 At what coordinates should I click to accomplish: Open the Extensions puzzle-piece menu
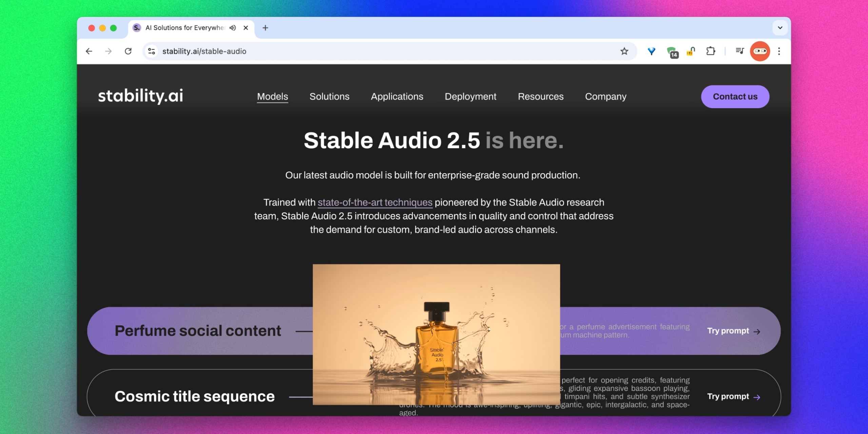click(x=711, y=51)
